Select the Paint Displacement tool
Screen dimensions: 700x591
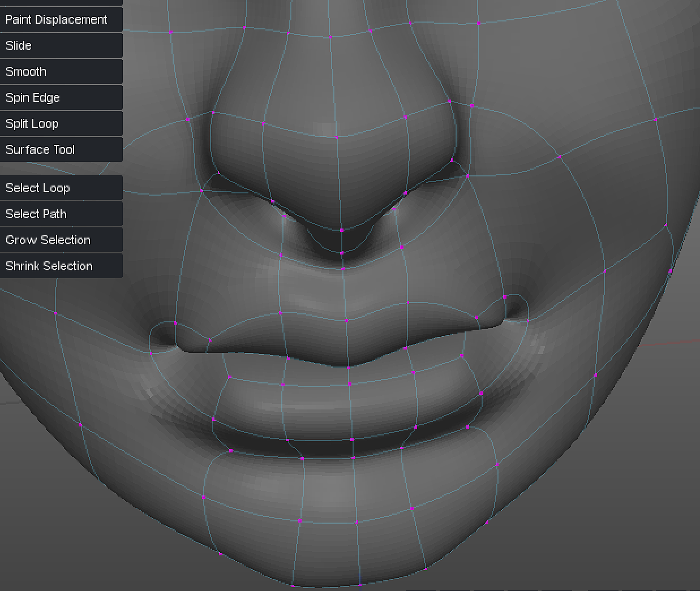[x=61, y=19]
